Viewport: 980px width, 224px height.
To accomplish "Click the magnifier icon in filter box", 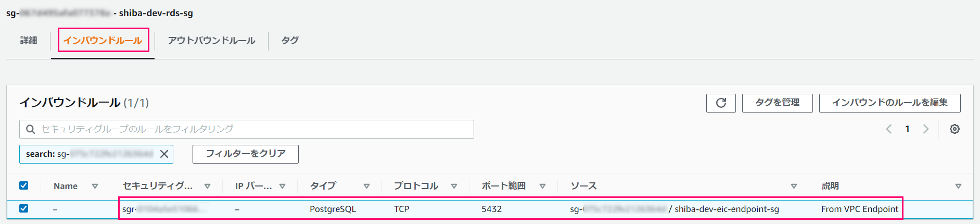I will click(x=31, y=129).
